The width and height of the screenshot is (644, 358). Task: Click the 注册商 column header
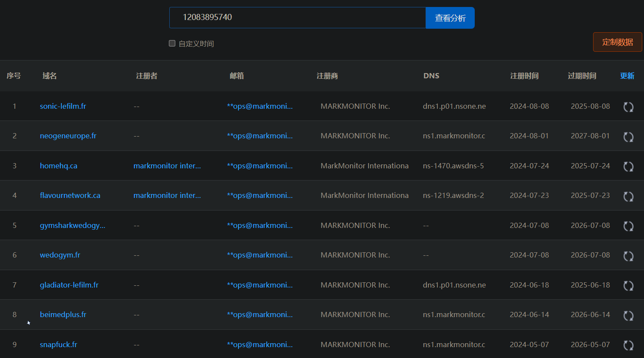coord(327,76)
